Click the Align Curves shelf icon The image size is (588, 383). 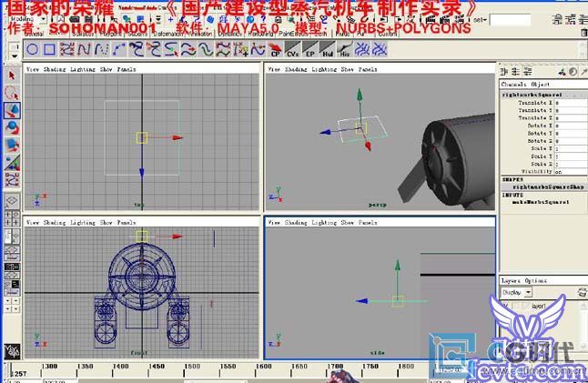click(172, 49)
